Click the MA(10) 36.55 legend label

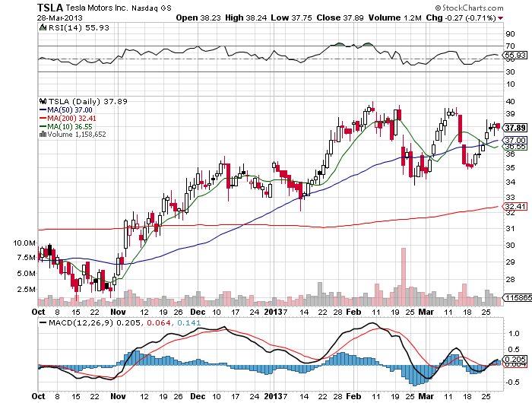point(70,126)
